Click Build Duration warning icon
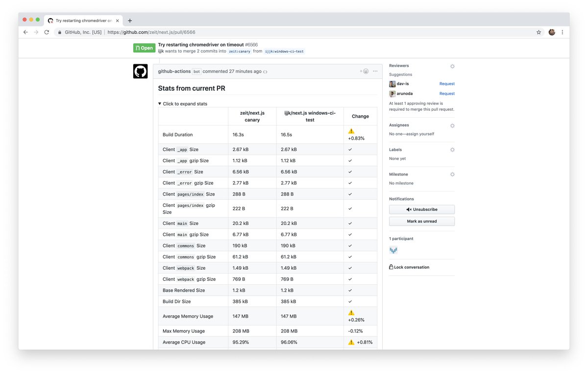 (351, 131)
